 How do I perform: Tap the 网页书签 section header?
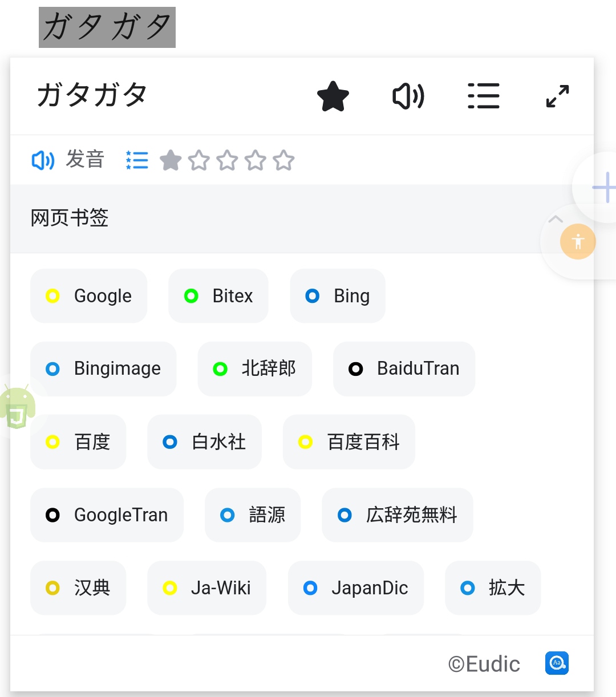tap(70, 218)
